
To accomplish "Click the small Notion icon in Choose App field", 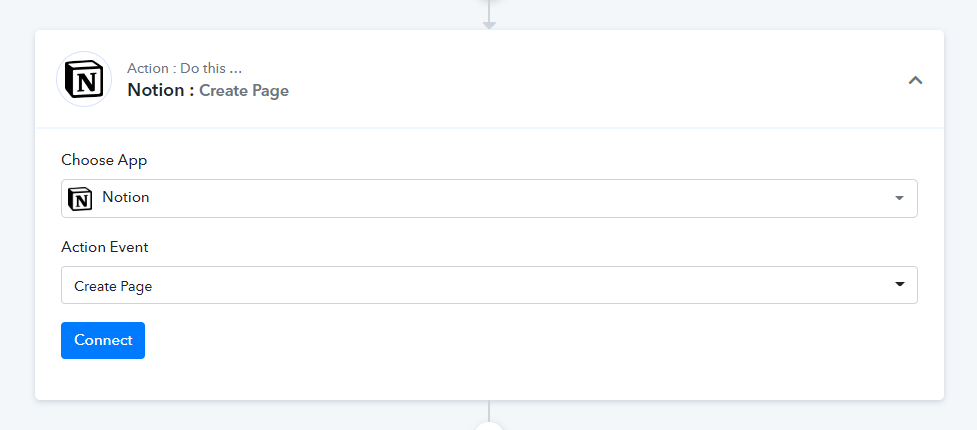I will 79,198.
